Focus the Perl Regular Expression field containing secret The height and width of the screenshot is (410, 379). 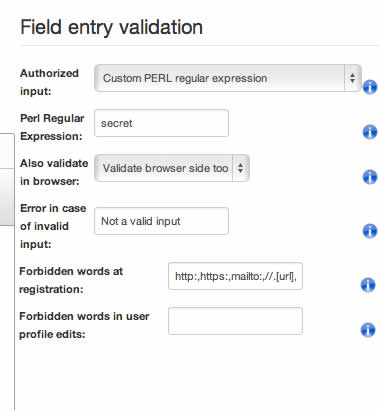(x=162, y=123)
